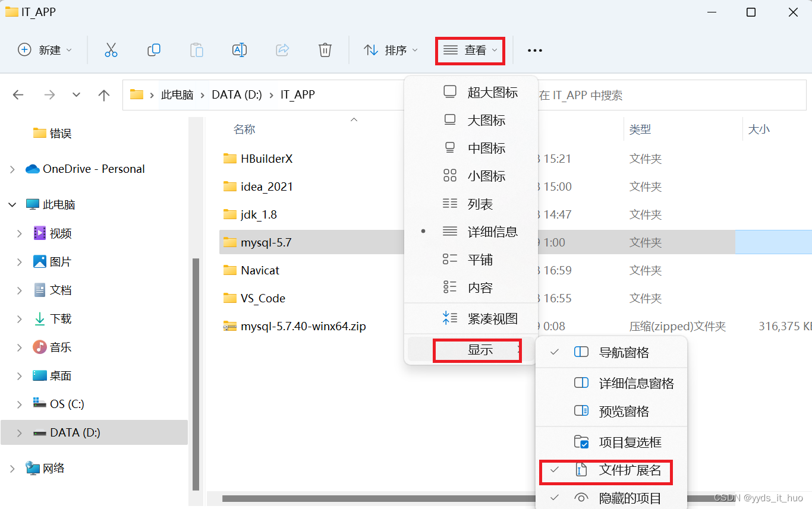This screenshot has height=509, width=812.
Task: Toggle 预览窗格 preview pane option
Action: (611, 411)
